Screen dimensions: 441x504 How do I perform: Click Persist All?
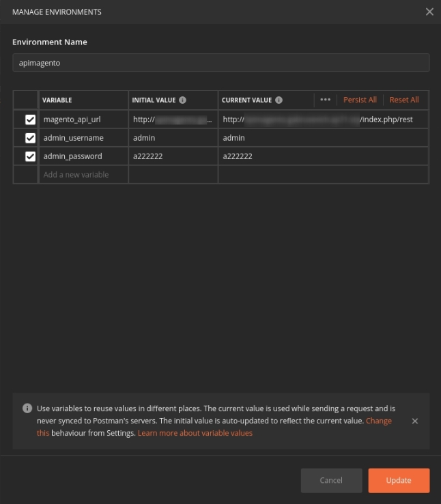coord(360,100)
